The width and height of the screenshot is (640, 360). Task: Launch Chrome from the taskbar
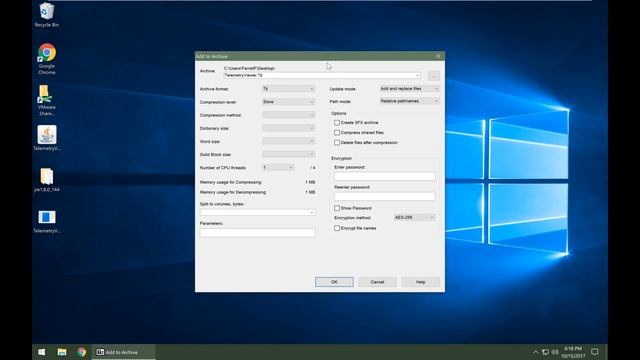tap(82, 352)
